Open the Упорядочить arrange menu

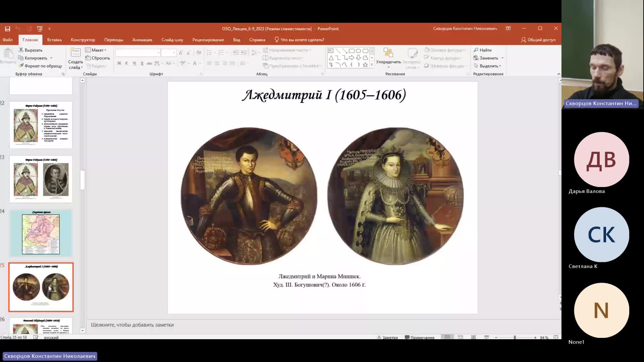388,58
